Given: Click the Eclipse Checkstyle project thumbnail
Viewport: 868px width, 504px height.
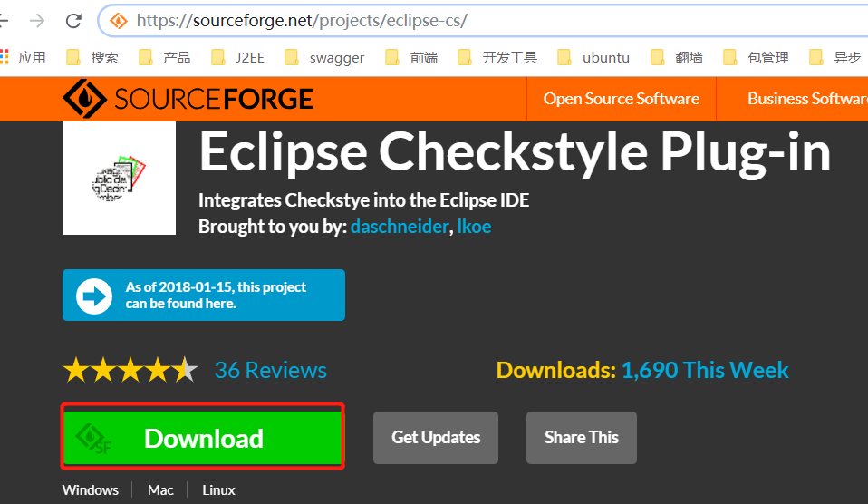Looking at the screenshot, I should click(119, 178).
